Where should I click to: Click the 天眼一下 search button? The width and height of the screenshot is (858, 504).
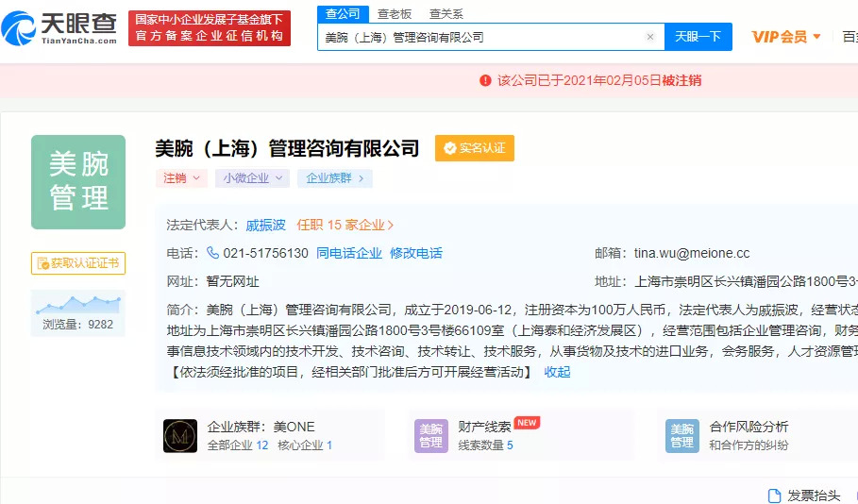698,37
